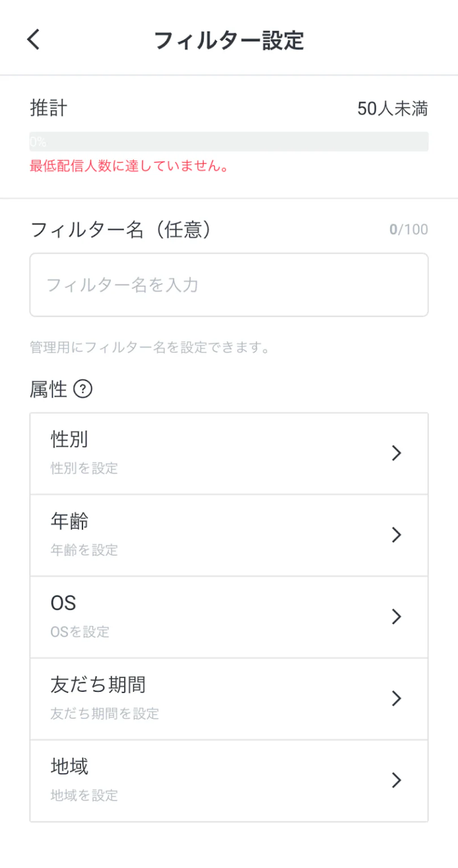Image resolution: width=458 pixels, height=868 pixels.
Task: Click the フィルター設定 page title
Action: point(229,41)
